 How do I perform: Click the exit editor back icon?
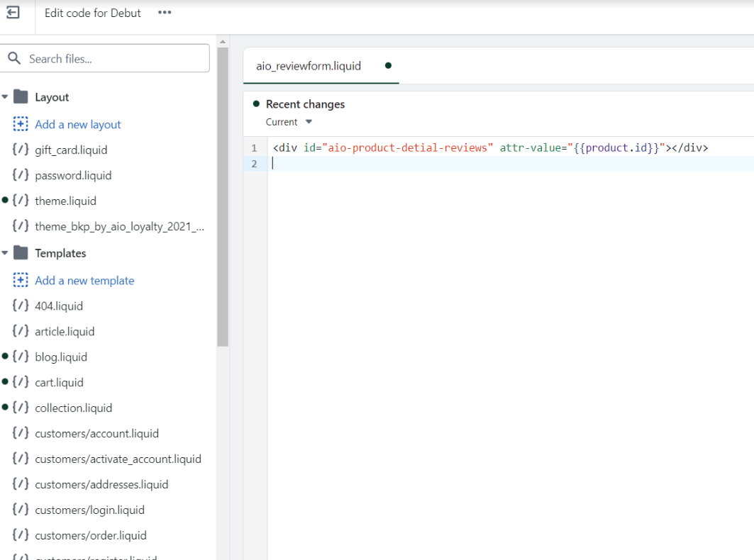[x=13, y=13]
